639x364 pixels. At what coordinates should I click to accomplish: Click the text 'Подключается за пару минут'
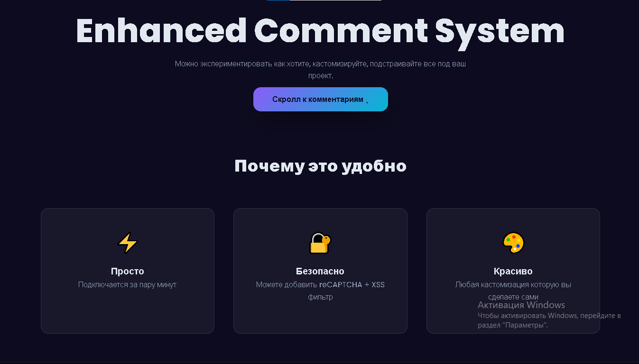click(x=128, y=285)
